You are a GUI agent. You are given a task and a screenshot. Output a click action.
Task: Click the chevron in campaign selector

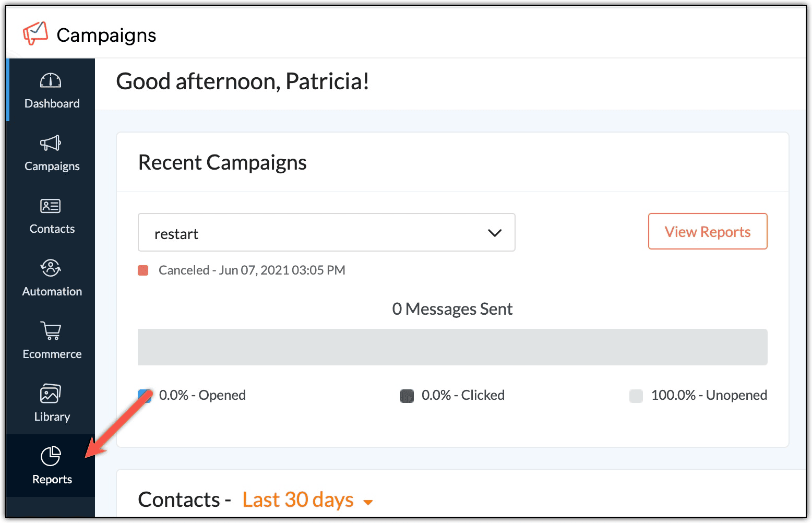pyautogui.click(x=494, y=233)
